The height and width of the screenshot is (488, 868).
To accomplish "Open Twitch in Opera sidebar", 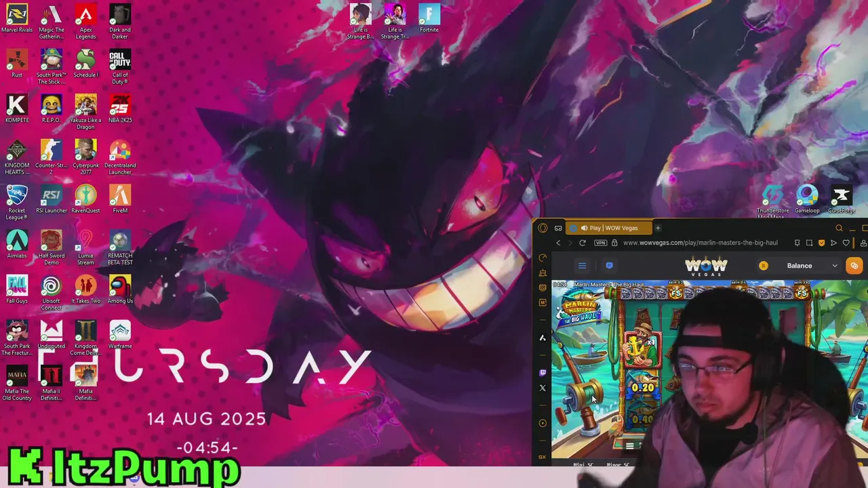I will [542, 373].
